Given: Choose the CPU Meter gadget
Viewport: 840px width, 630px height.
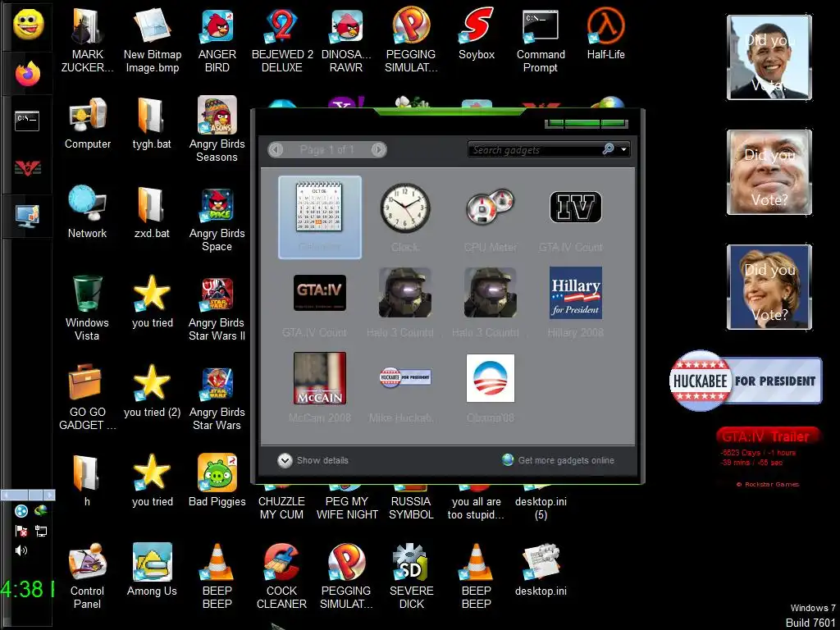Looking at the screenshot, I should [x=491, y=217].
